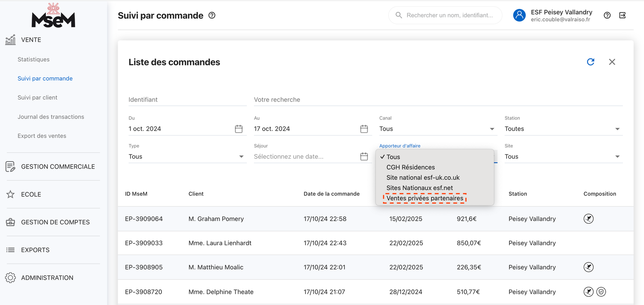Click the Ecole star icon
Image resolution: width=644 pixels, height=305 pixels.
(10, 194)
